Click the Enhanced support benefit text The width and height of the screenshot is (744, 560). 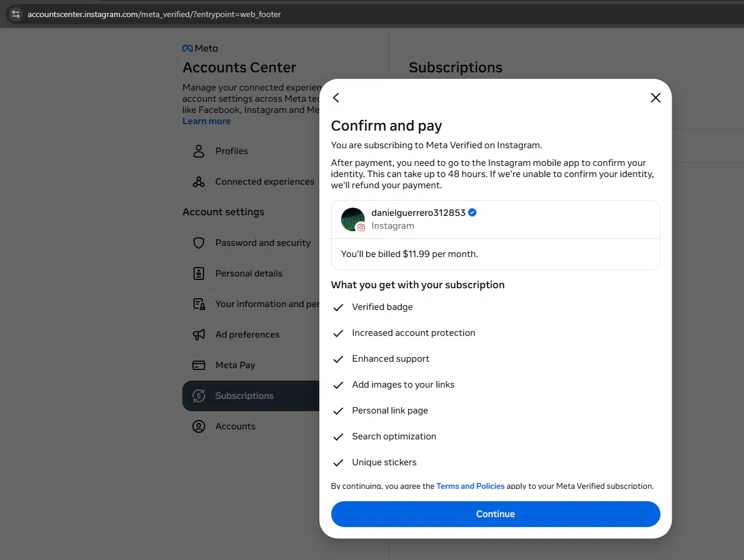tap(391, 359)
